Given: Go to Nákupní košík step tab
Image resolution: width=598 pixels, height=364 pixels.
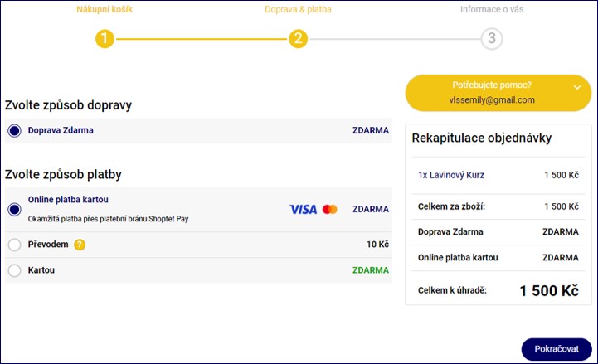Looking at the screenshot, I should [105, 10].
